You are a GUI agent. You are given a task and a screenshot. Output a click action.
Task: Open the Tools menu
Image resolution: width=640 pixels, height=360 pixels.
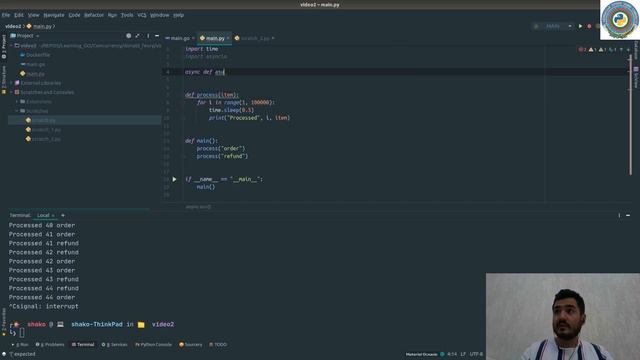[127, 15]
